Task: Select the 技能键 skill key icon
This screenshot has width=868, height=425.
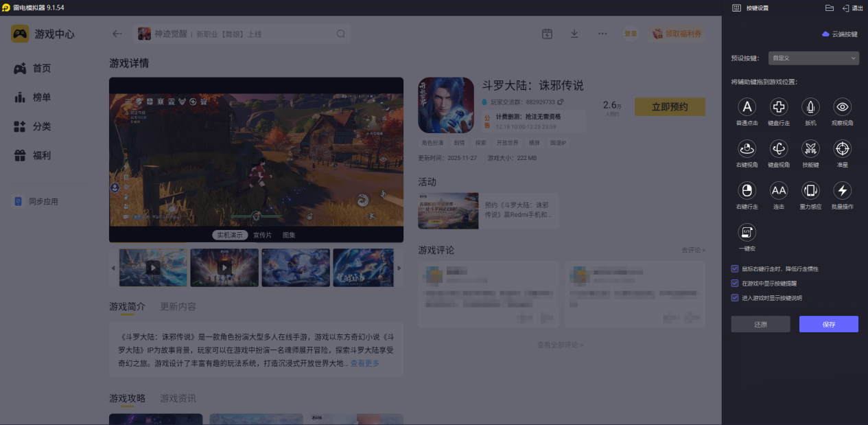Action: [810, 148]
